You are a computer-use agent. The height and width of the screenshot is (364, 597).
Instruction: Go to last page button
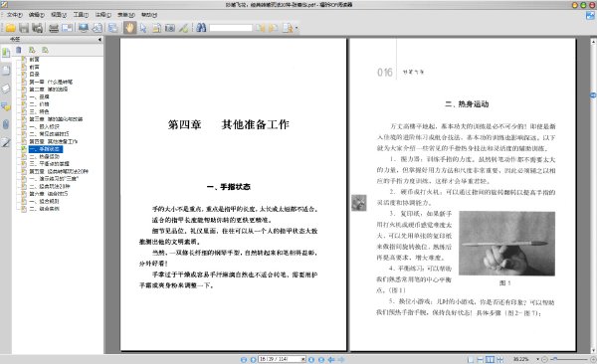click(x=321, y=359)
